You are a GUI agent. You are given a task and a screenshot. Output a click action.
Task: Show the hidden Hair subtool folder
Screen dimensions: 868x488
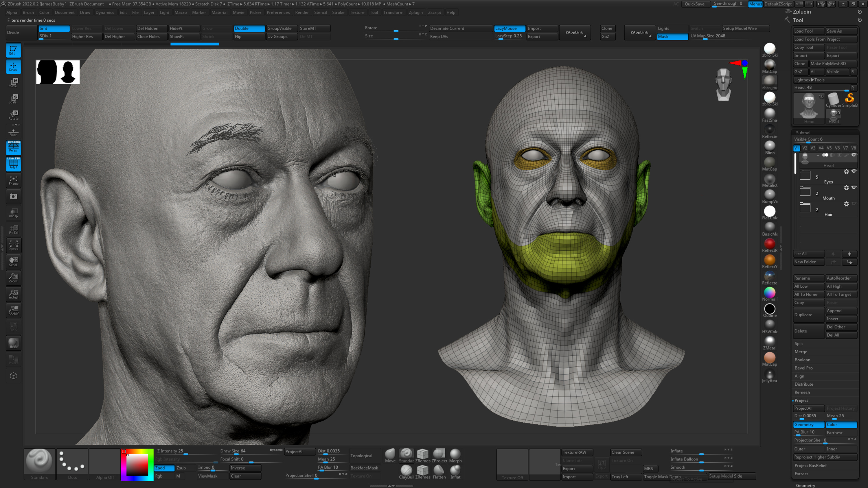tap(854, 204)
